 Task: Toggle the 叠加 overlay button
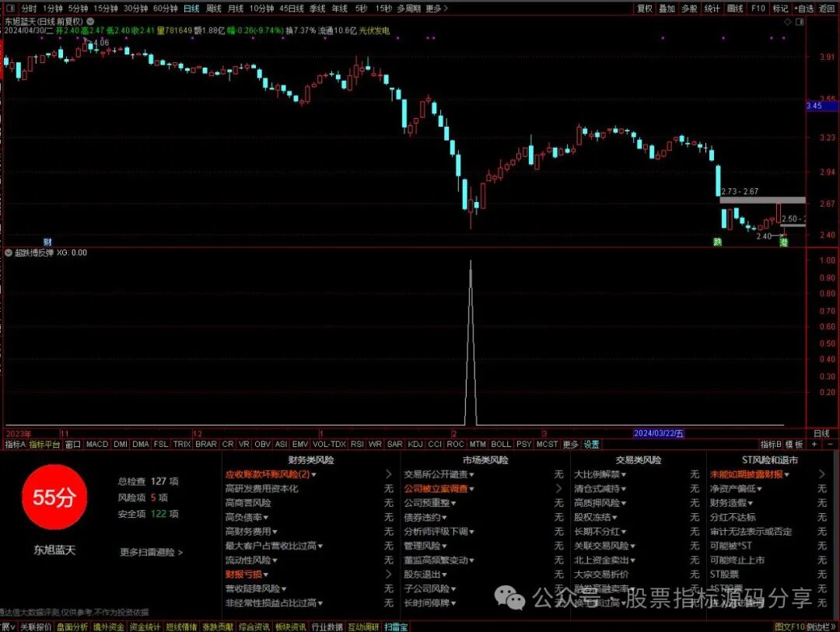coord(667,9)
